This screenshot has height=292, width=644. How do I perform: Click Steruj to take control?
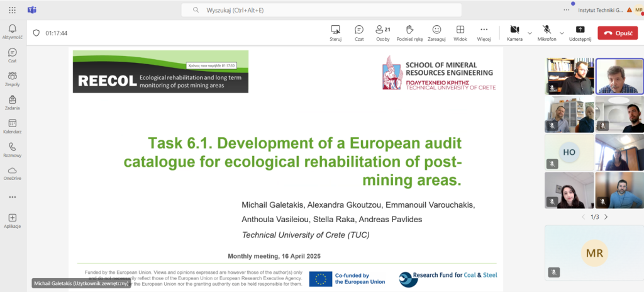point(336,33)
